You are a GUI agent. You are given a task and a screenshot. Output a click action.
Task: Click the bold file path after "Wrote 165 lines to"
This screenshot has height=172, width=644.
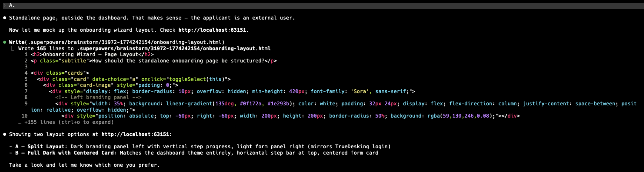(x=174, y=48)
